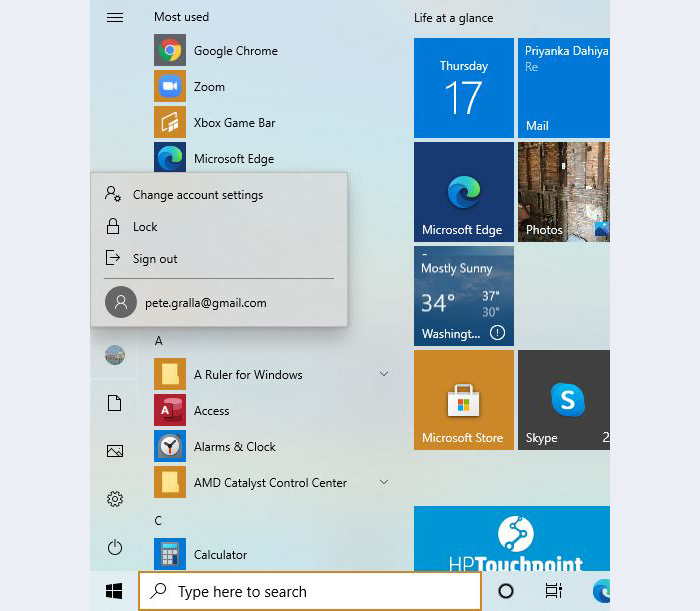The image size is (700, 611).
Task: Open Edge icon on the taskbar
Action: tap(601, 591)
